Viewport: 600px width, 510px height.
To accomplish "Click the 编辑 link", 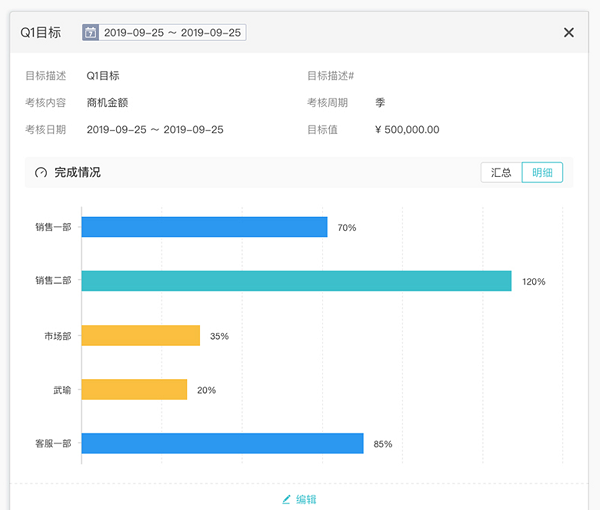I will point(306,499).
